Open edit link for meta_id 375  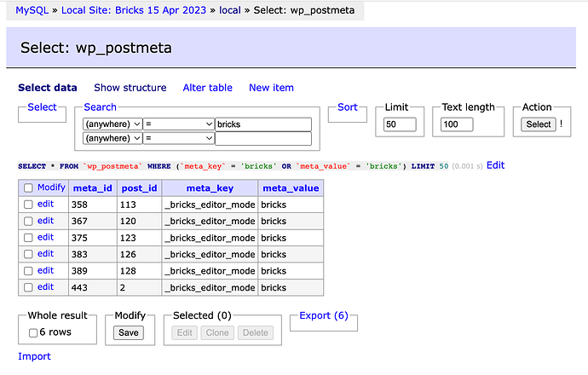click(x=45, y=238)
